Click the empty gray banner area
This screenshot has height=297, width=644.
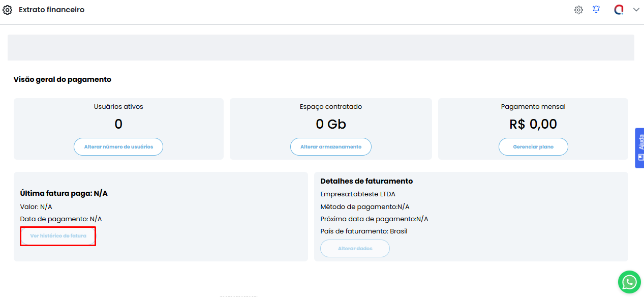coord(321,47)
